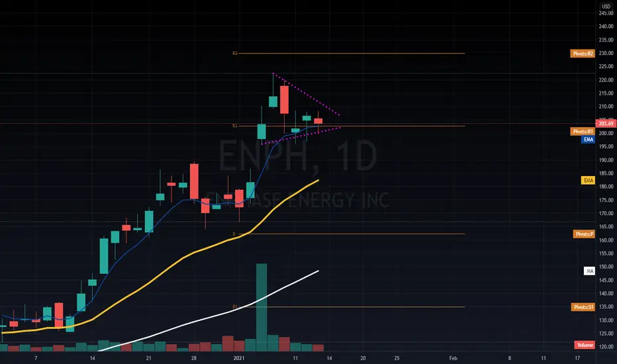The image size is (617, 364).
Task: Click the 2021 date axis label
Action: click(239, 358)
